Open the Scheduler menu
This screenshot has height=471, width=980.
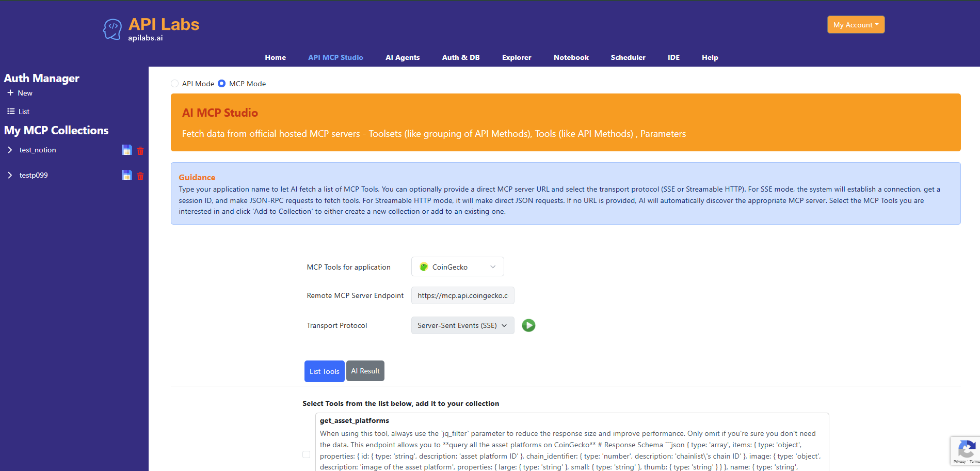tap(628, 57)
